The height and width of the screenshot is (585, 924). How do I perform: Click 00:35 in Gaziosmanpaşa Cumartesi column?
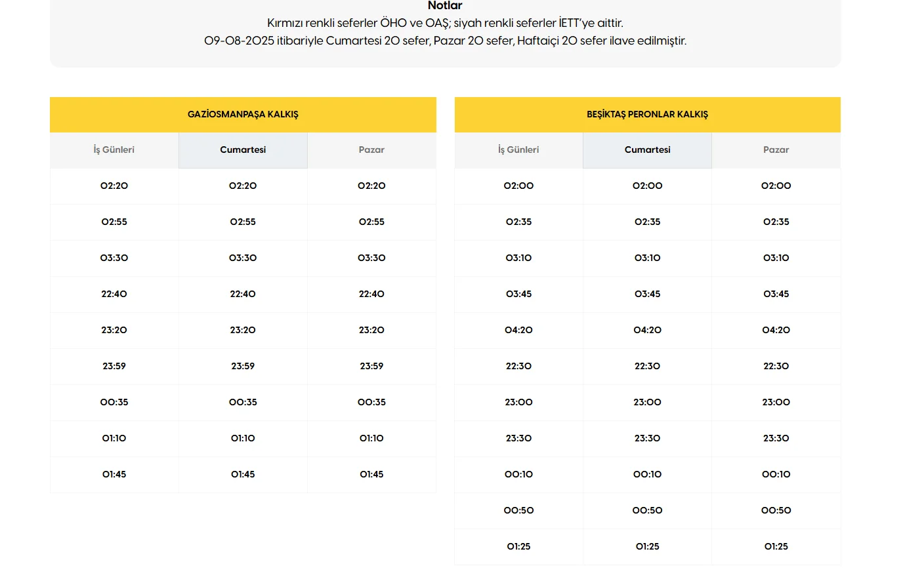(x=243, y=403)
